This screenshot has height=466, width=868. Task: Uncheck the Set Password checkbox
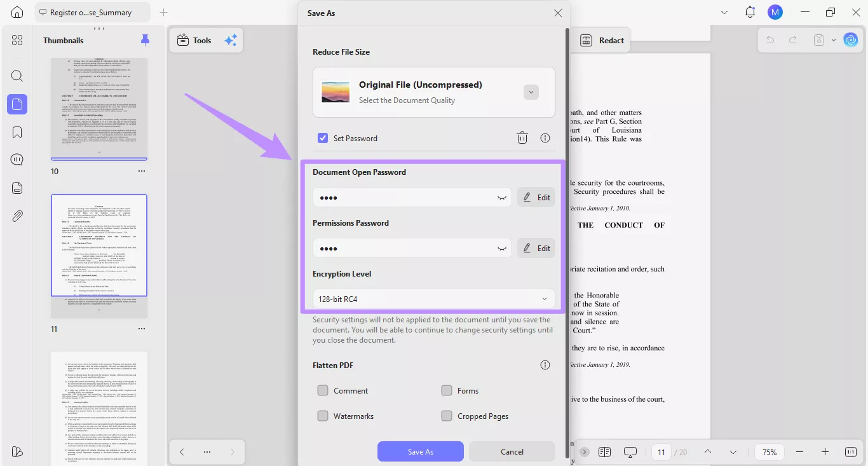[x=323, y=138]
